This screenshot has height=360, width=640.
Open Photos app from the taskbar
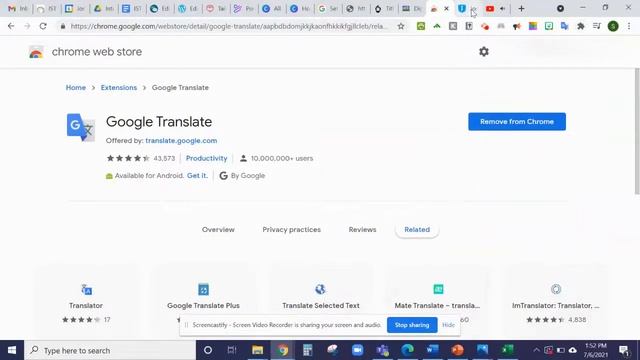[x=482, y=350]
